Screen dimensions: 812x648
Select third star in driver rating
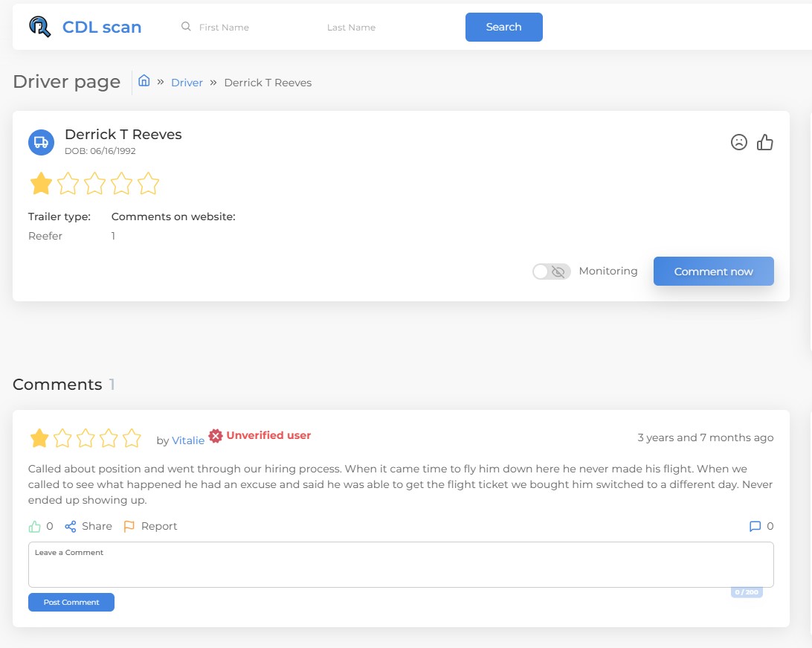tap(94, 184)
